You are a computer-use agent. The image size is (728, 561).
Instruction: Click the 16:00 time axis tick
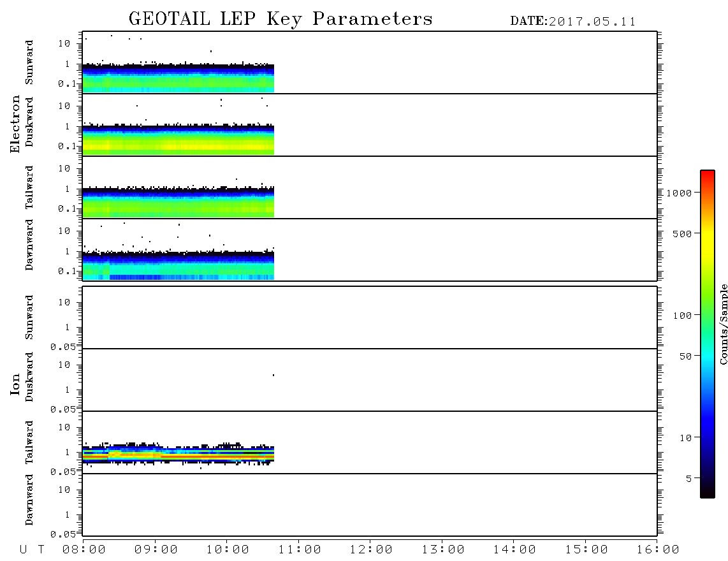point(658,550)
